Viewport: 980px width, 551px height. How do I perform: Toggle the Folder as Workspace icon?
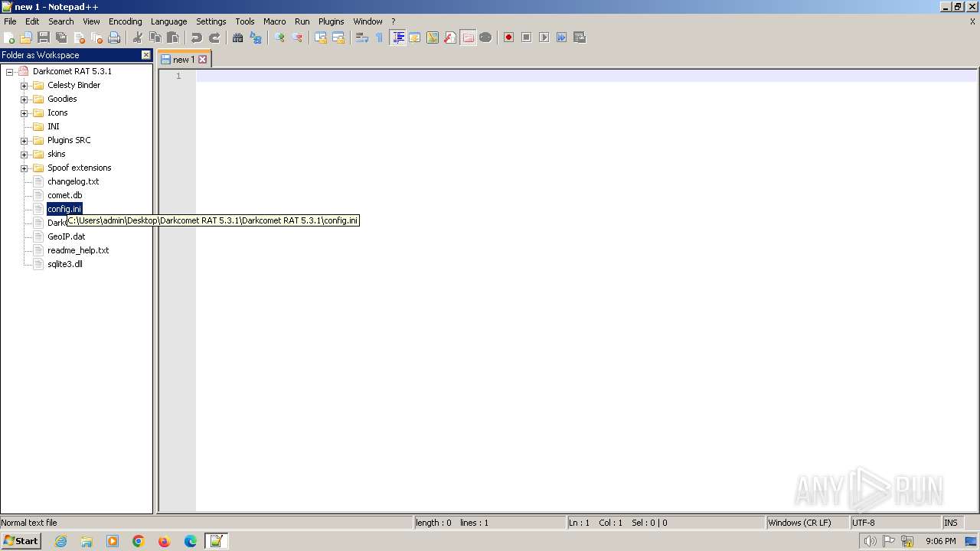click(x=468, y=37)
